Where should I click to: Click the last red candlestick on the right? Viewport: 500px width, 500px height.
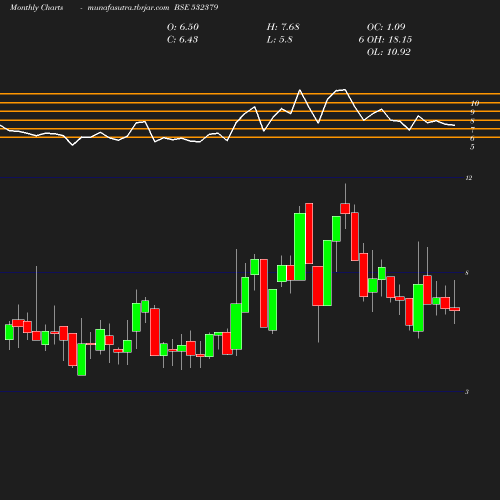[455, 309]
